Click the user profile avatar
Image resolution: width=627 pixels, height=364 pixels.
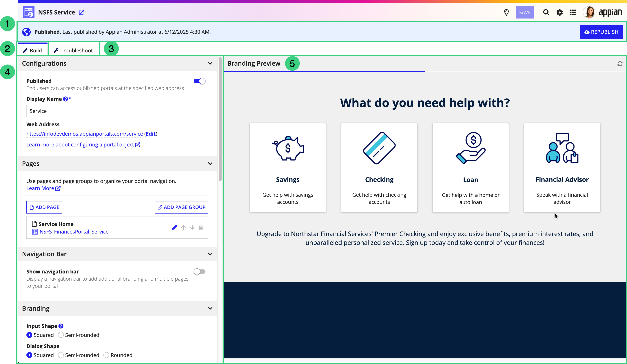(589, 12)
